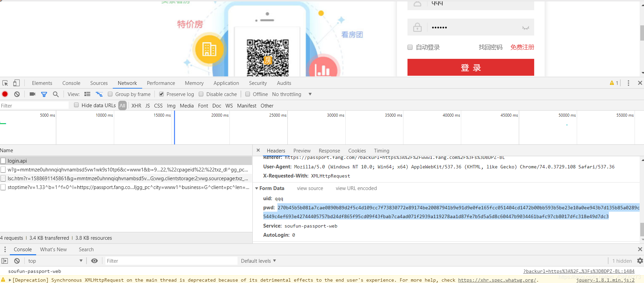Image resolution: width=644 pixels, height=283 pixels.
Task: Switch to the Security tab
Action: click(x=258, y=83)
